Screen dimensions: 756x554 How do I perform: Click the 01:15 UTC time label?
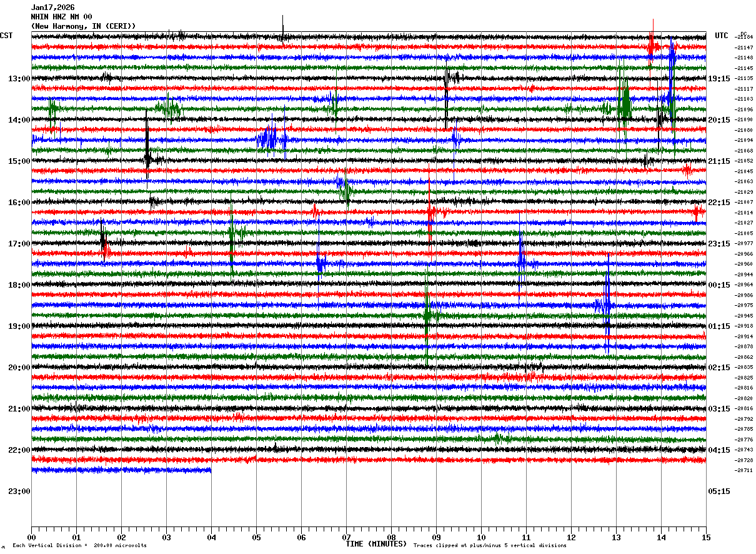(719, 326)
